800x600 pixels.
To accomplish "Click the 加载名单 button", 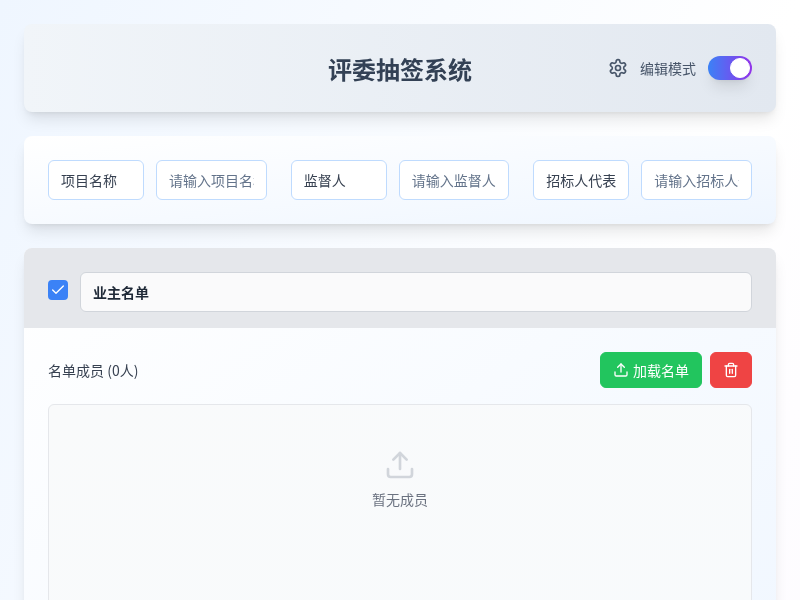I will coord(651,370).
